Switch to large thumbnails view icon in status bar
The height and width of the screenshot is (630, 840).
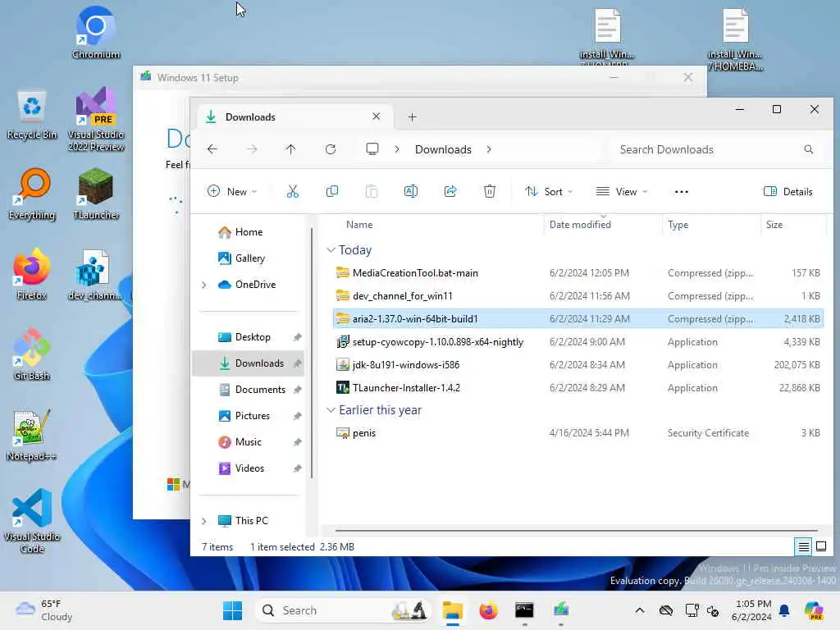pyautogui.click(x=820, y=546)
